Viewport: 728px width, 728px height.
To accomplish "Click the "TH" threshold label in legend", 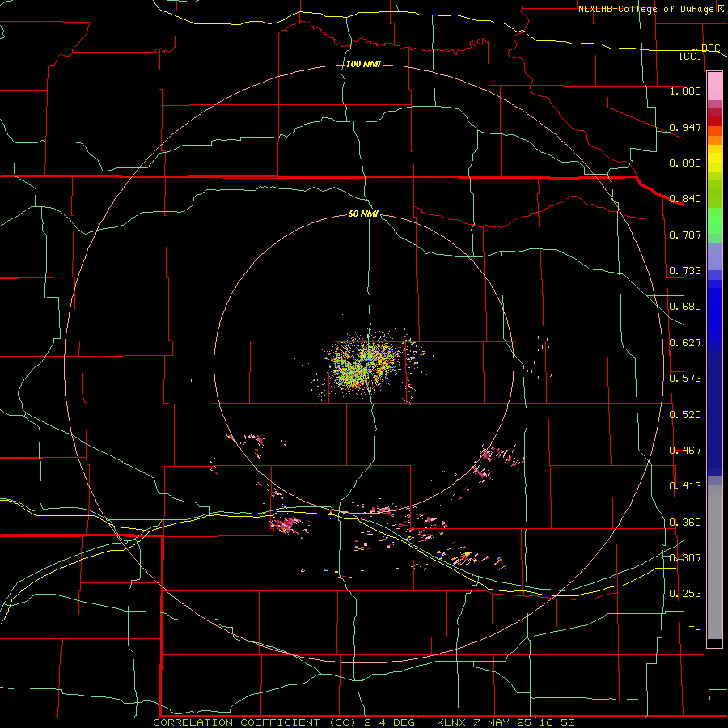I will (x=695, y=630).
